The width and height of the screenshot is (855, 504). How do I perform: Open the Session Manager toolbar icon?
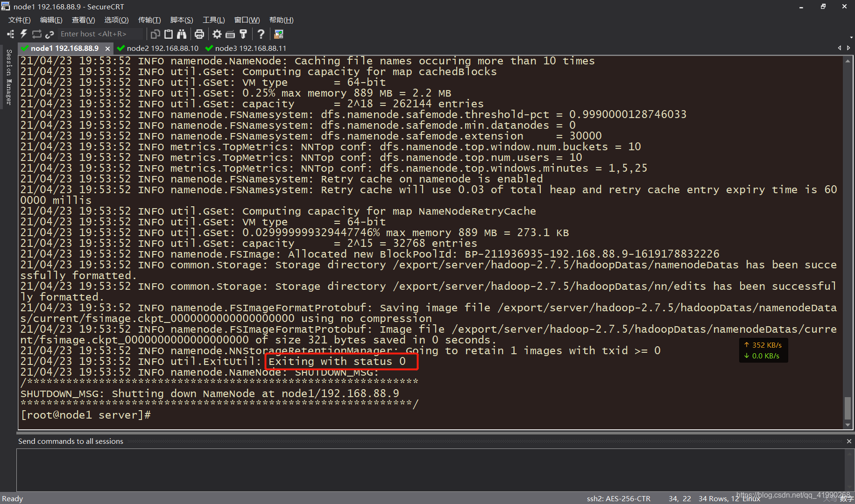(x=10, y=34)
